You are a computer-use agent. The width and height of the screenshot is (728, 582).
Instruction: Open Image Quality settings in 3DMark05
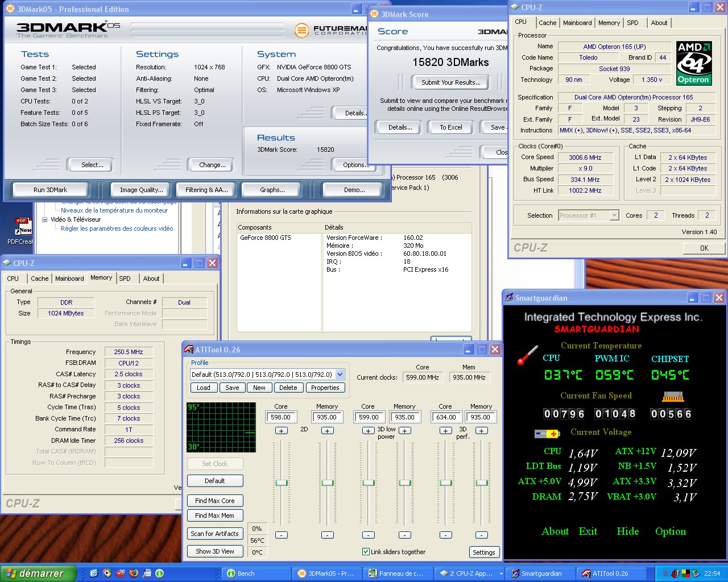point(142,190)
